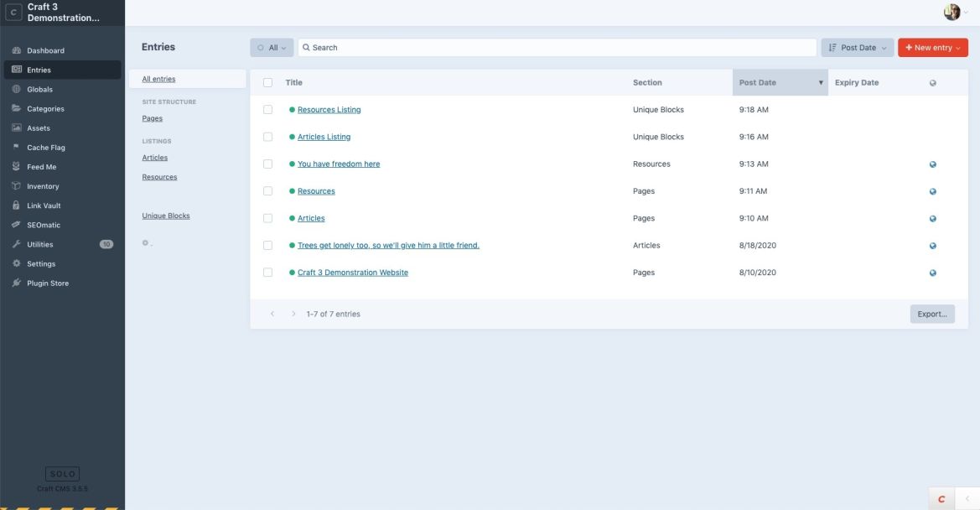Open the Trees get lonely too entry
Screen dimensions: 980x510
pyautogui.click(x=388, y=244)
